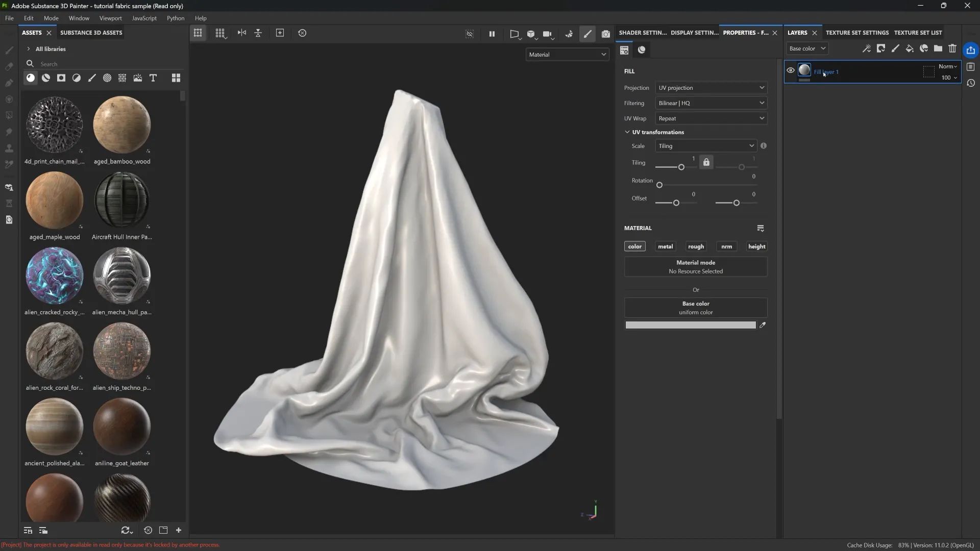Pick a base color with the eyedropper icon
The width and height of the screenshot is (980, 551).
763,325
